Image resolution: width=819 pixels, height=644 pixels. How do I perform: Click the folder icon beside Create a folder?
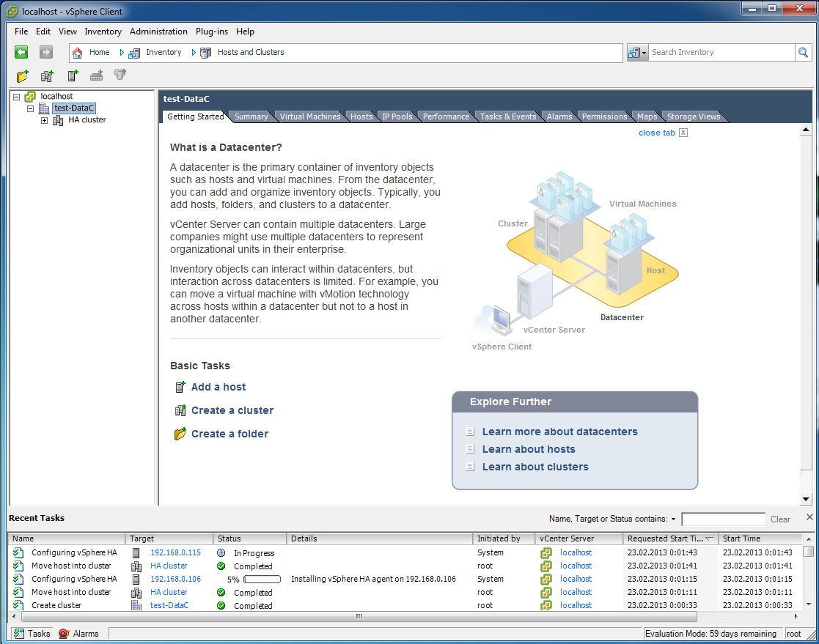[x=180, y=434]
